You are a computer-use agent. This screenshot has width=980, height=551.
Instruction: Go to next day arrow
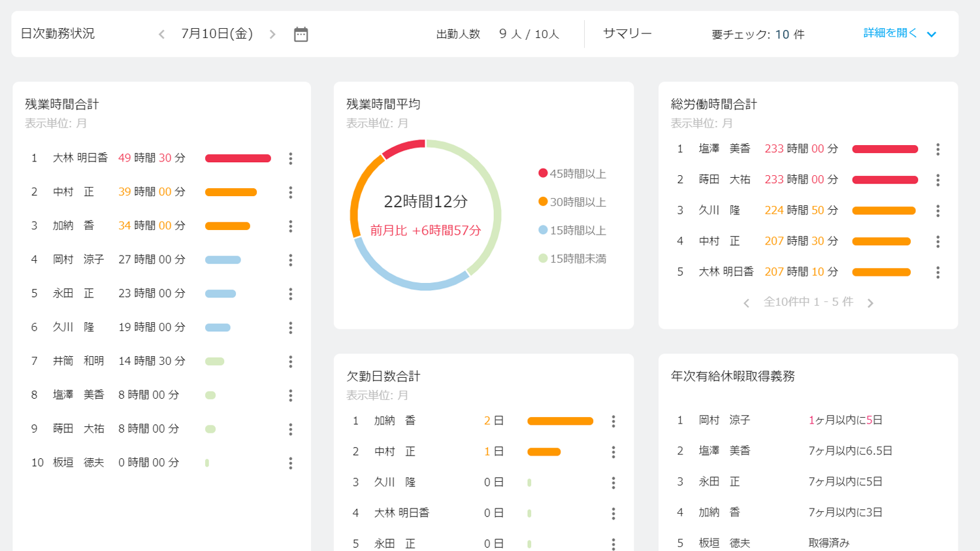272,34
